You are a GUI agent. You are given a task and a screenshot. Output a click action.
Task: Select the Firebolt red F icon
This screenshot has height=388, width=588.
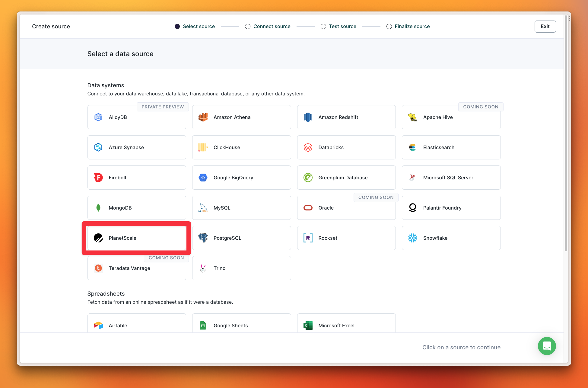click(x=98, y=178)
